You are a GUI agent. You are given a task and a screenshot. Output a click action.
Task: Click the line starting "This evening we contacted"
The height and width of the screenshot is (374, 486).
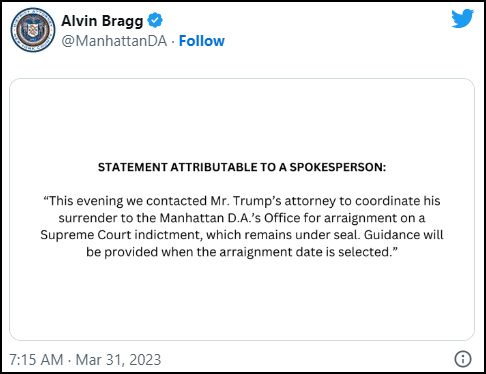pyautogui.click(x=242, y=201)
